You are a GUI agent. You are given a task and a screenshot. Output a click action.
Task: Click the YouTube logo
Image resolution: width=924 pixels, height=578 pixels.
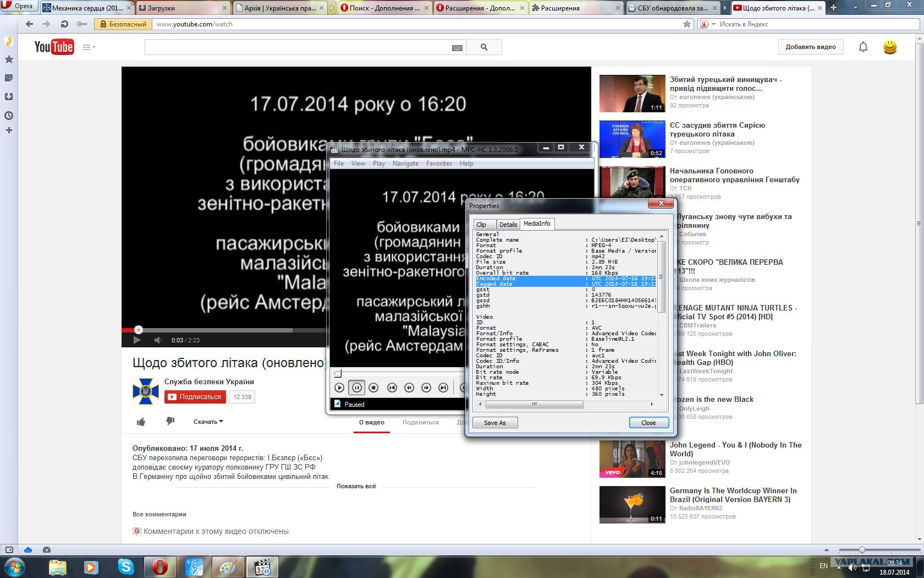tap(54, 47)
